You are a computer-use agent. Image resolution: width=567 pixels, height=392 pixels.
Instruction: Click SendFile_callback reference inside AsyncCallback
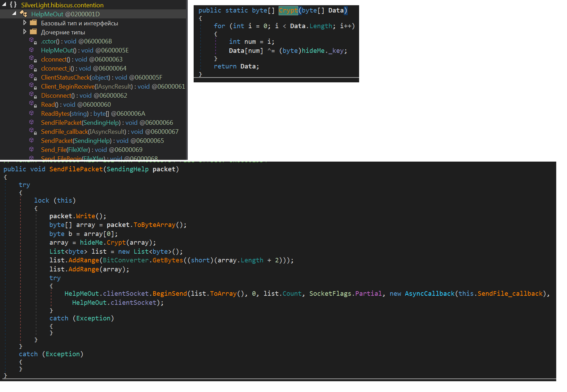[510, 294]
